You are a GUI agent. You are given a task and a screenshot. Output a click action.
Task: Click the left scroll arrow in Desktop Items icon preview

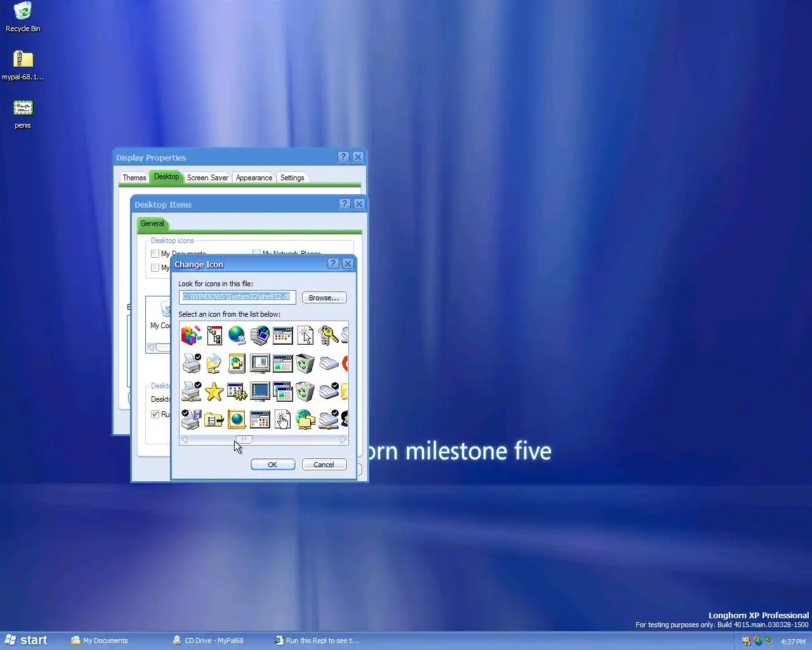click(150, 347)
